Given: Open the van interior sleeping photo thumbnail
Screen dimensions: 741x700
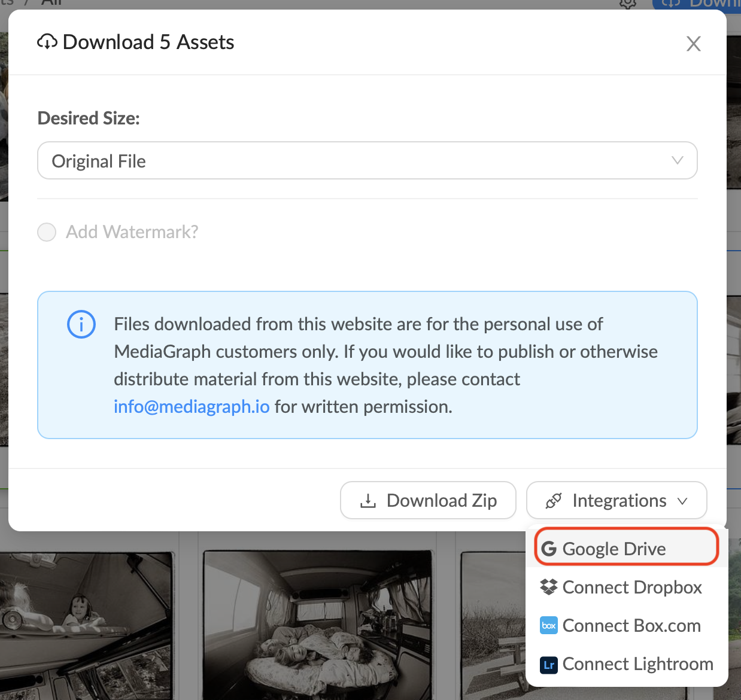Looking at the screenshot, I should click(317, 625).
